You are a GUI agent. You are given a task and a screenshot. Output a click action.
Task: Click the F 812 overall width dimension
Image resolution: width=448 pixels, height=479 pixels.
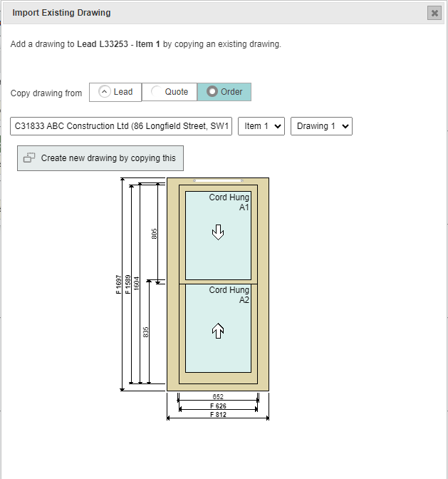[x=218, y=414]
